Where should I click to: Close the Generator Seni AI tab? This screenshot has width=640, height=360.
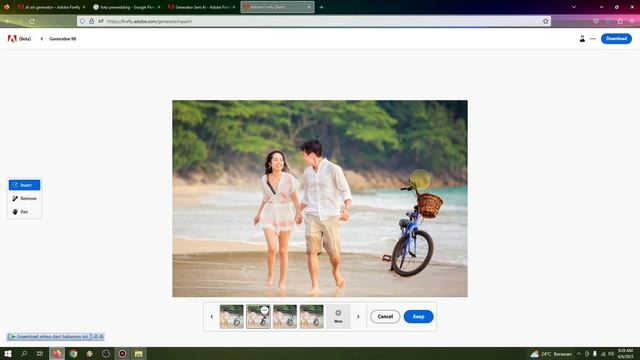click(x=234, y=7)
